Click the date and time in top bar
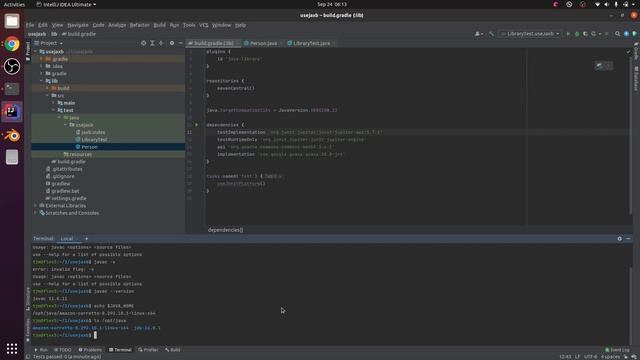This screenshot has width=640, height=360. point(332,4)
